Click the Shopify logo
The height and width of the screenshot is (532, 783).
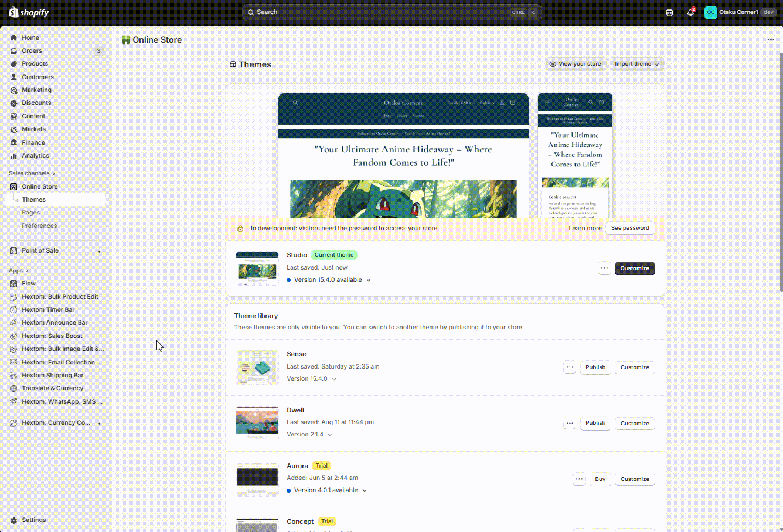[29, 12]
